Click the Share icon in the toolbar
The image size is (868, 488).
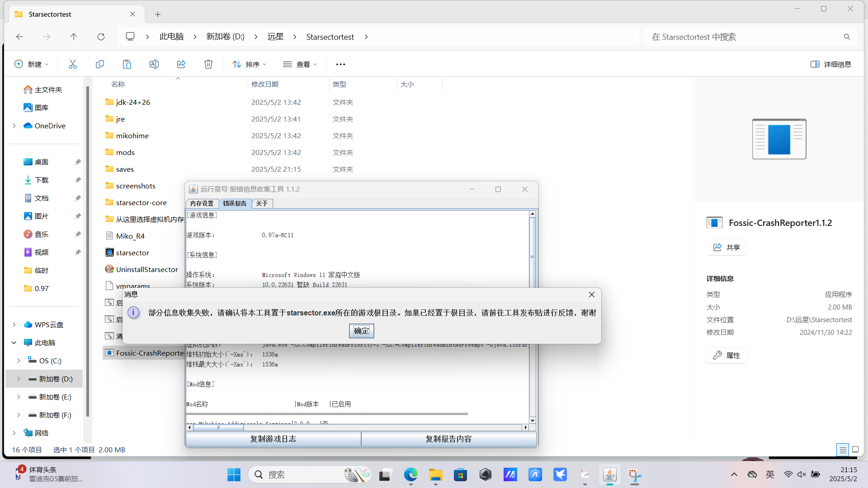point(181,64)
